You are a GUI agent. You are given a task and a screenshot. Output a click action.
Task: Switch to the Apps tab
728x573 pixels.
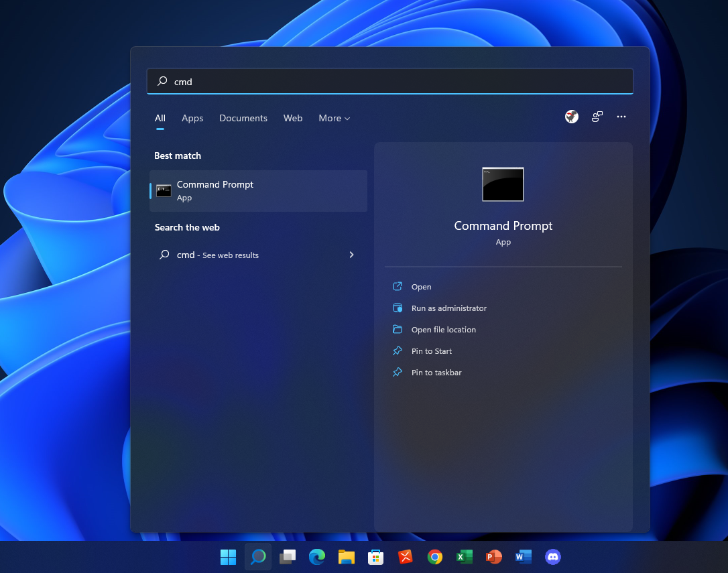coord(192,118)
